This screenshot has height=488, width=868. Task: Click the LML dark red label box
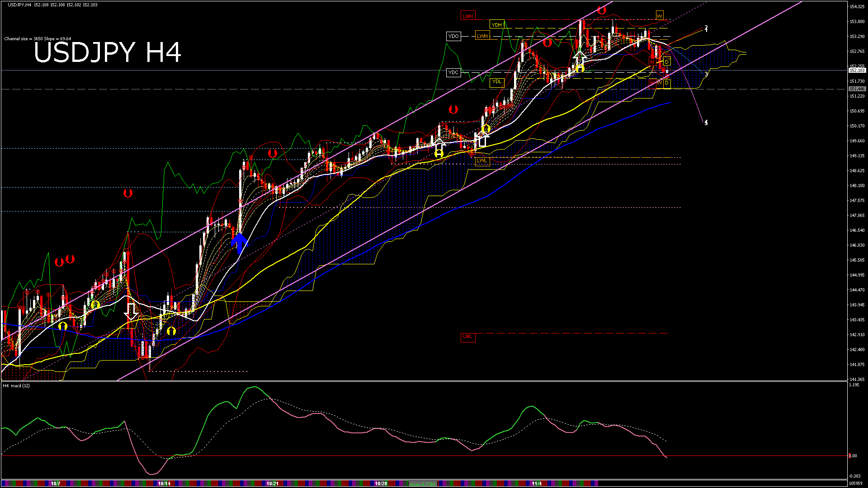click(468, 337)
